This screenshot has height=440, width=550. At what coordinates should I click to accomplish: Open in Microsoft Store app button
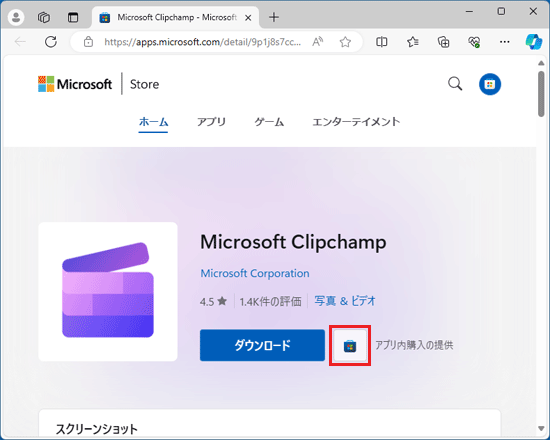350,346
